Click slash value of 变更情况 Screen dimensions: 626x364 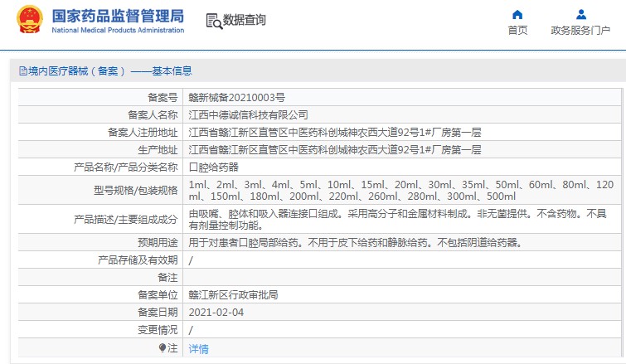click(191, 331)
